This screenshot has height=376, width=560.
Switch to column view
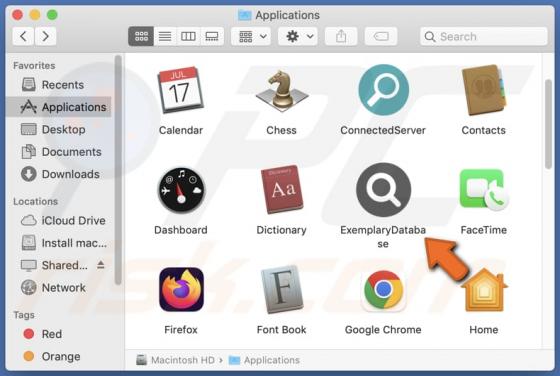(x=188, y=36)
